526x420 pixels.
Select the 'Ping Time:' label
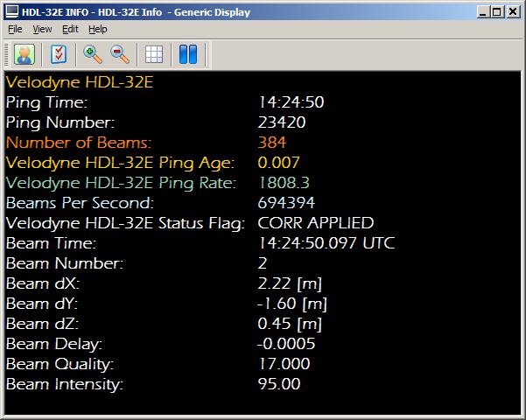[x=46, y=102]
